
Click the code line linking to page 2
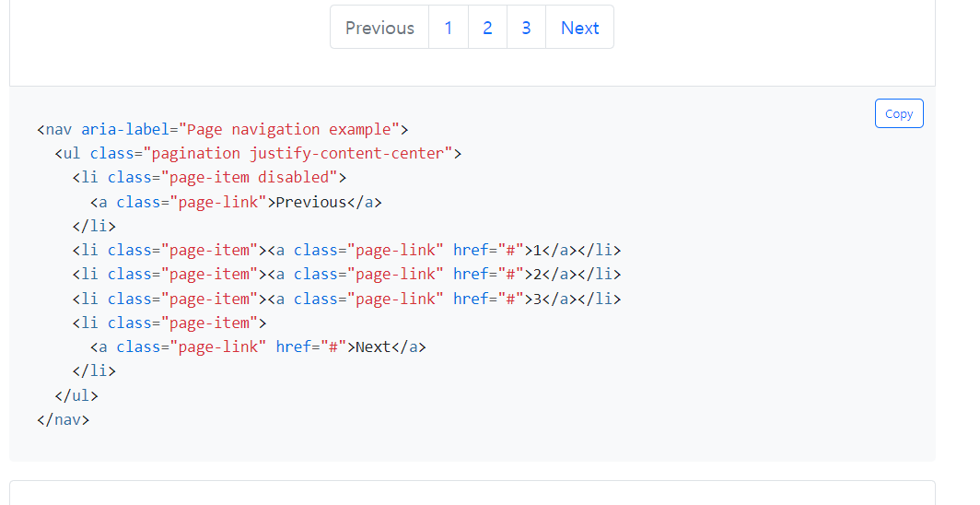(347, 275)
